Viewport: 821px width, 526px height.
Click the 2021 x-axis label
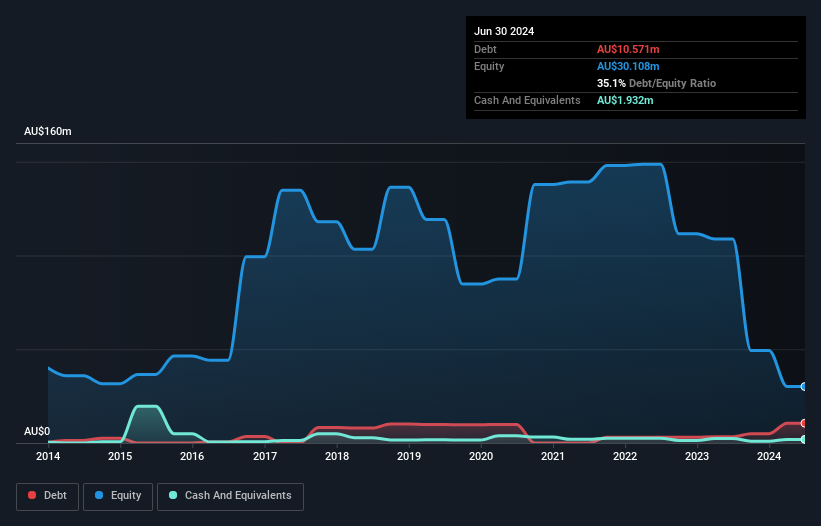click(x=553, y=456)
